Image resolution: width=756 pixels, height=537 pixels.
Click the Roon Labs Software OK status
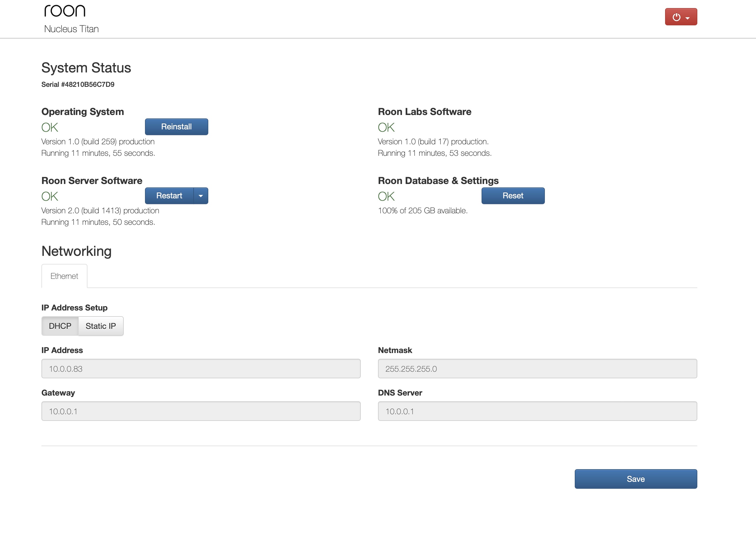tap(386, 127)
